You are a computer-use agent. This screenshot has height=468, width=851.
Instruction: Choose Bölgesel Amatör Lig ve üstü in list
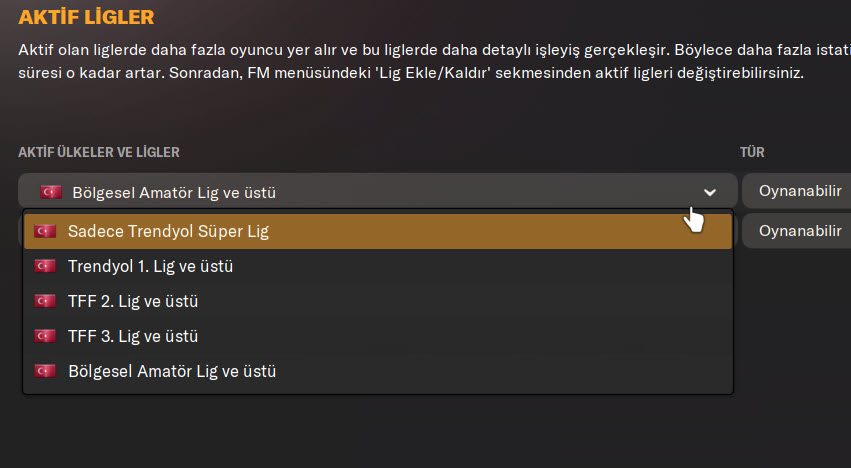[x=172, y=371]
